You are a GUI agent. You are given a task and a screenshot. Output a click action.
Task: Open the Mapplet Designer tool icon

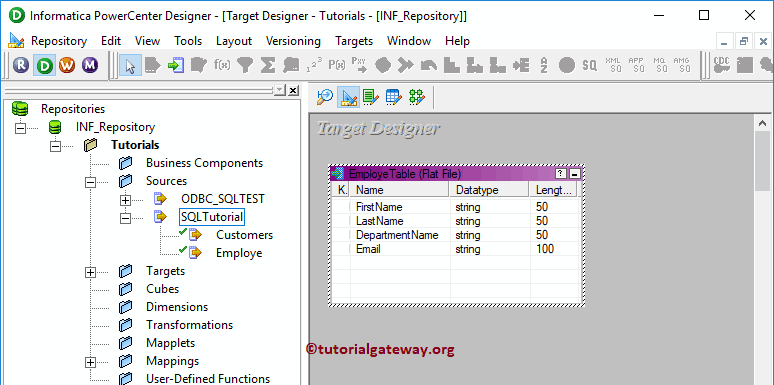(393, 97)
